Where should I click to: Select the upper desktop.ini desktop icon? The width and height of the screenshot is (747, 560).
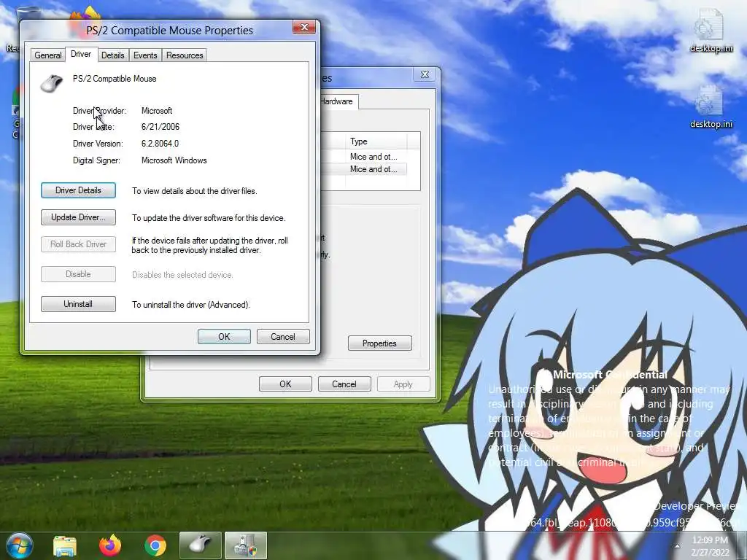point(711,31)
